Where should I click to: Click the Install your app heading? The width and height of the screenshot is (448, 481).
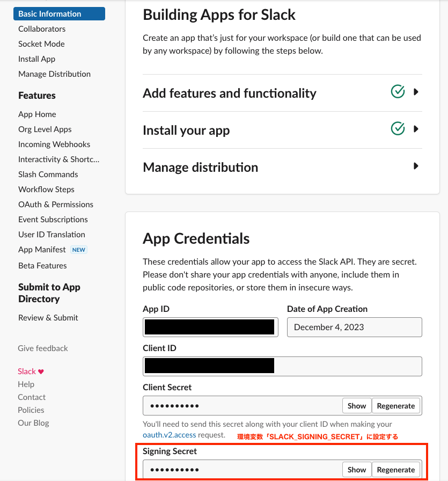coord(186,130)
